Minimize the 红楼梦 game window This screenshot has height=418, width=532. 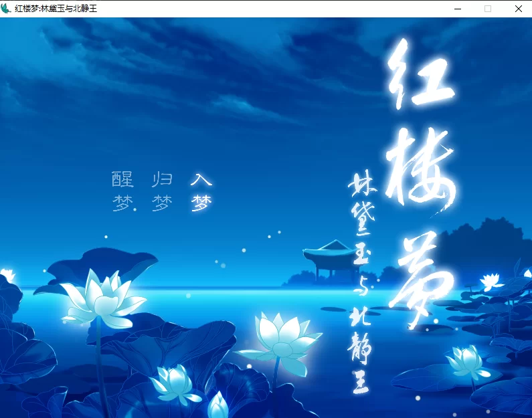(458, 9)
